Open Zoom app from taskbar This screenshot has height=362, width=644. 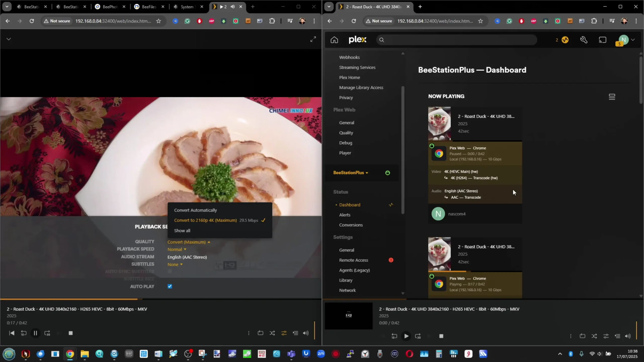[321, 354]
